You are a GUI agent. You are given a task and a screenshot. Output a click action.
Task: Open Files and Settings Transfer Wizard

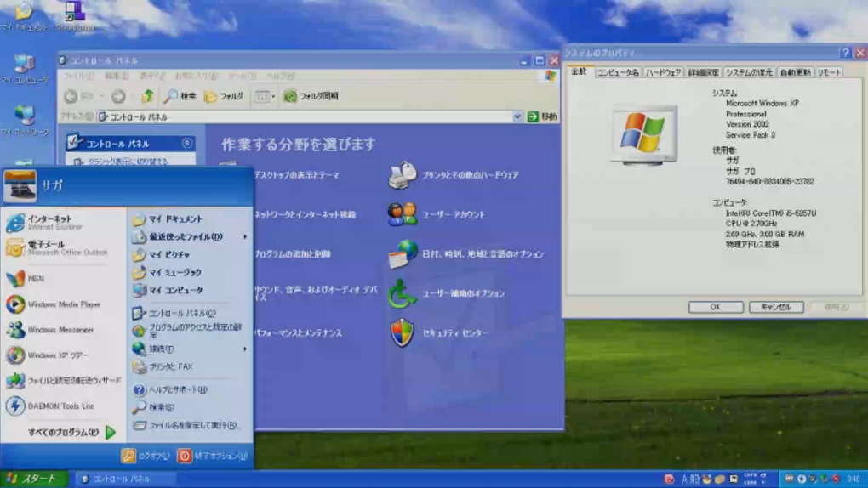(63, 381)
